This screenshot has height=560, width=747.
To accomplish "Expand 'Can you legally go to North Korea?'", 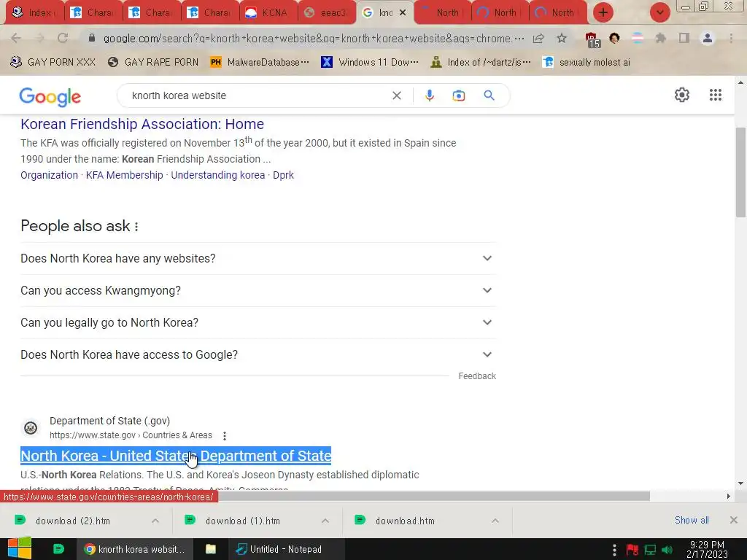I will (258, 322).
